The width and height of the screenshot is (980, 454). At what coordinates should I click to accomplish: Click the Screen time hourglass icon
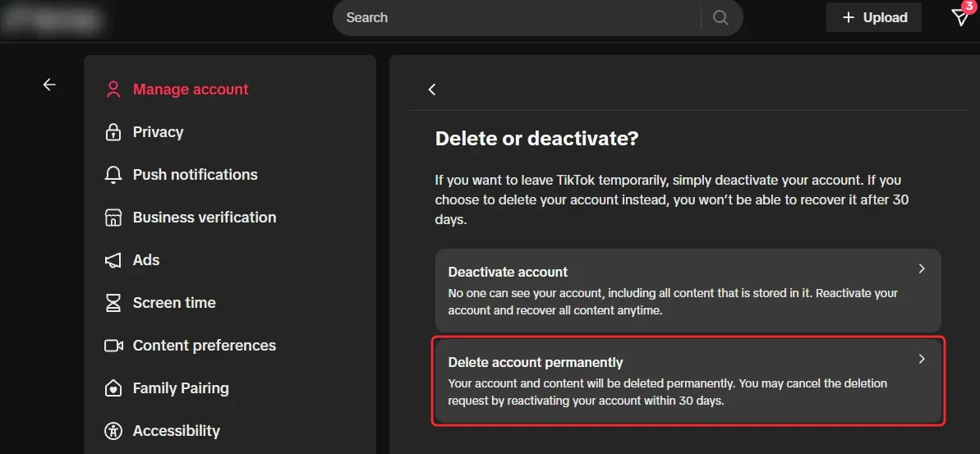coord(113,303)
